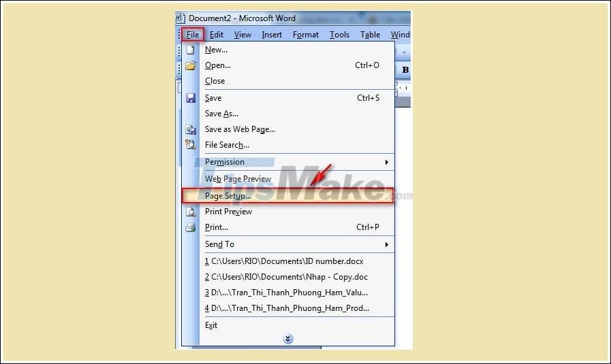The width and height of the screenshot is (611, 364).
Task: Click the Word document icon in title bar
Action: point(180,18)
